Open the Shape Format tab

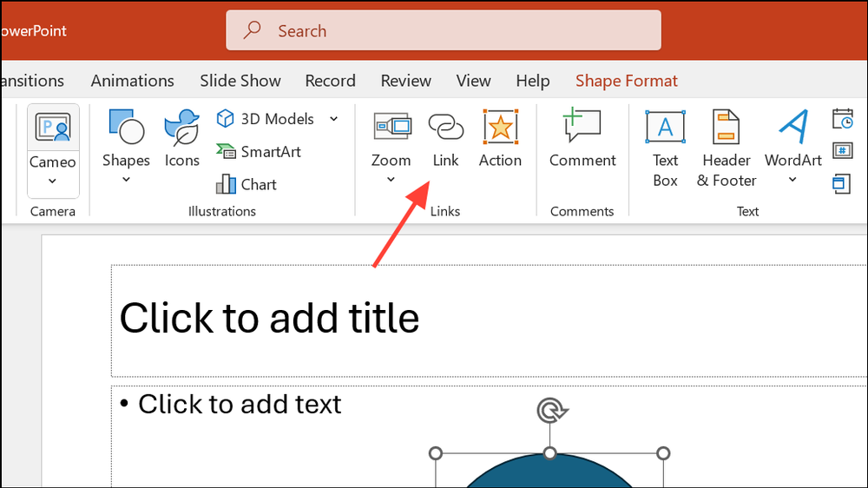[626, 81]
